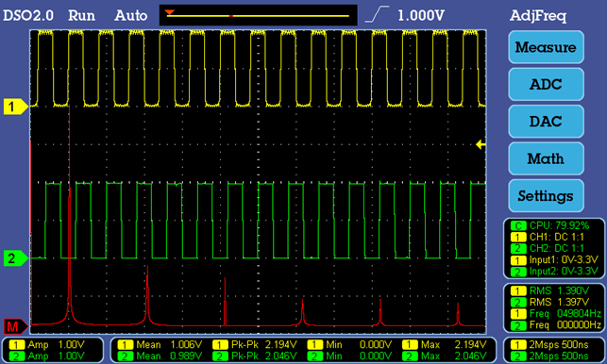
Task: Open the Math function button
Action: pyautogui.click(x=546, y=158)
